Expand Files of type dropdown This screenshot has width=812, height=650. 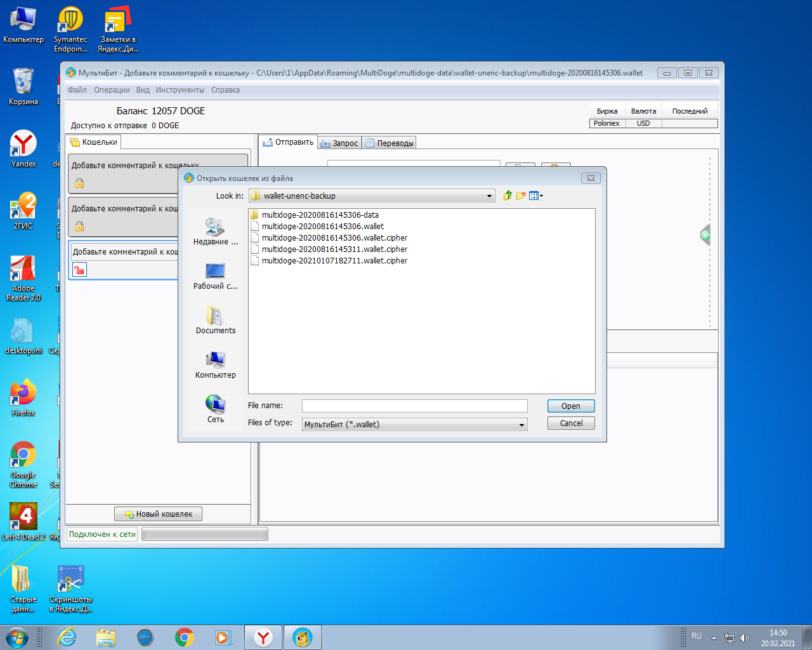coord(522,425)
